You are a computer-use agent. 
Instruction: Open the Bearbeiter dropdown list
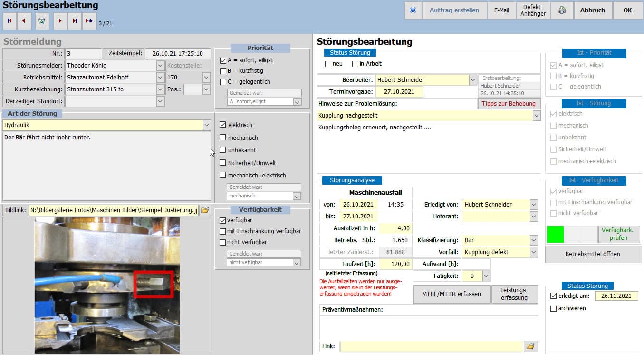tap(472, 80)
